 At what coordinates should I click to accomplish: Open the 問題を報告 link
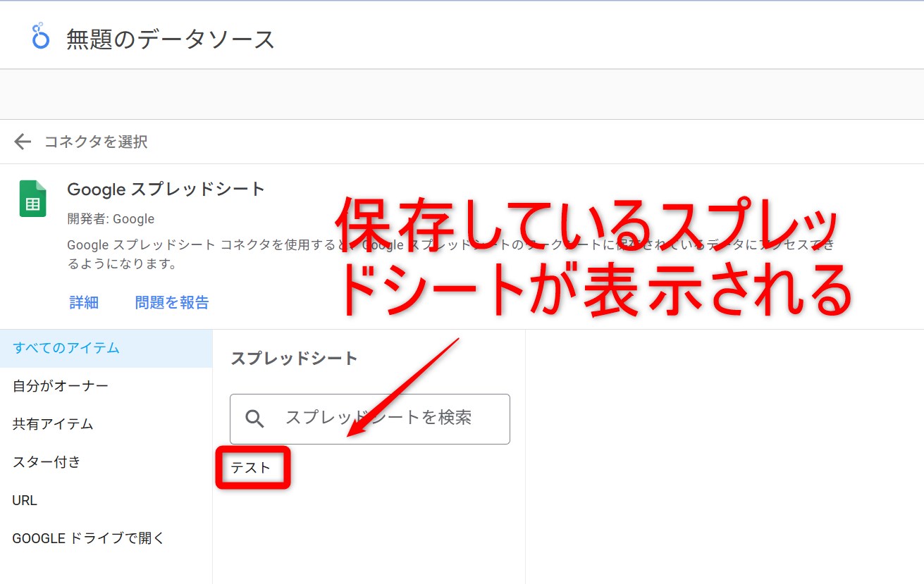[x=172, y=302]
